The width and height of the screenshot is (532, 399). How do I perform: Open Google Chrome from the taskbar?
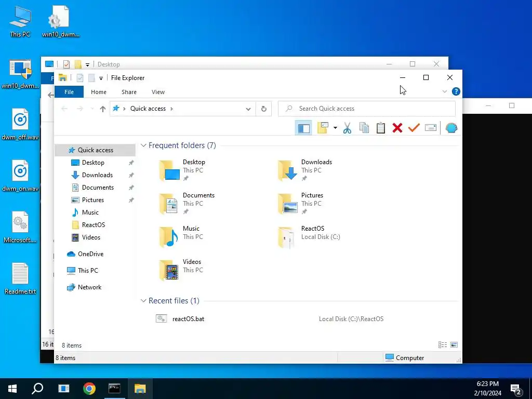[89, 389]
